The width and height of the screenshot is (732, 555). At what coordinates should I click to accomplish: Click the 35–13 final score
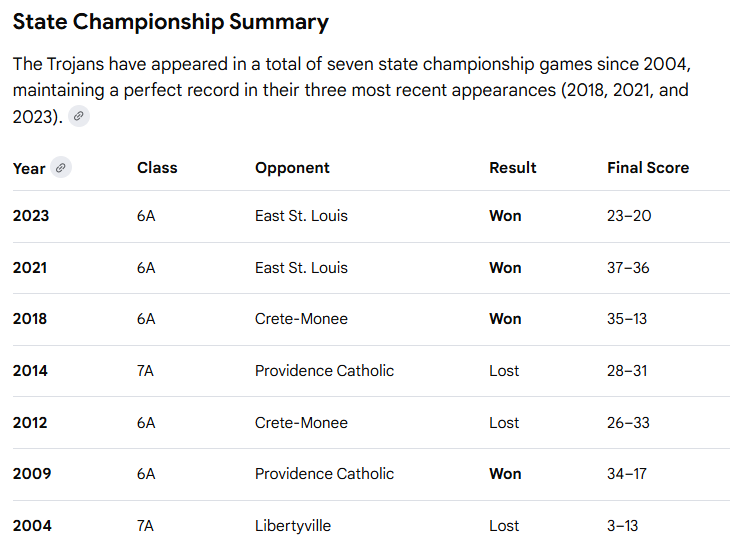[626, 319]
